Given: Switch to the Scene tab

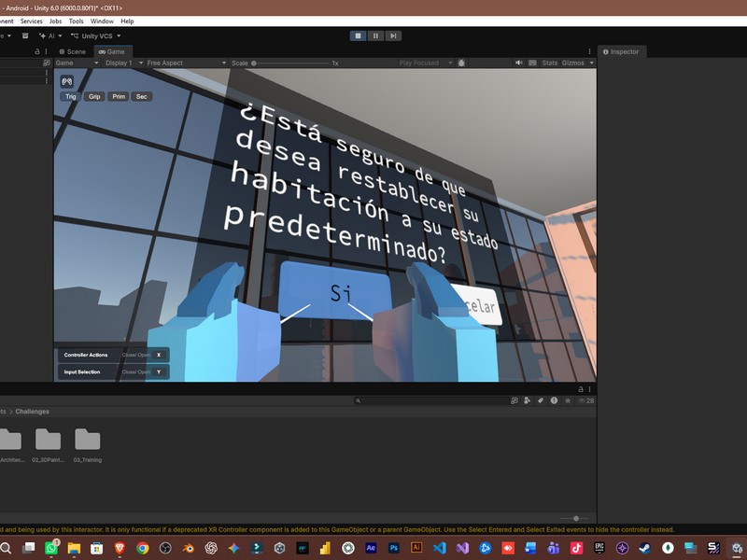Looking at the screenshot, I should (73, 51).
